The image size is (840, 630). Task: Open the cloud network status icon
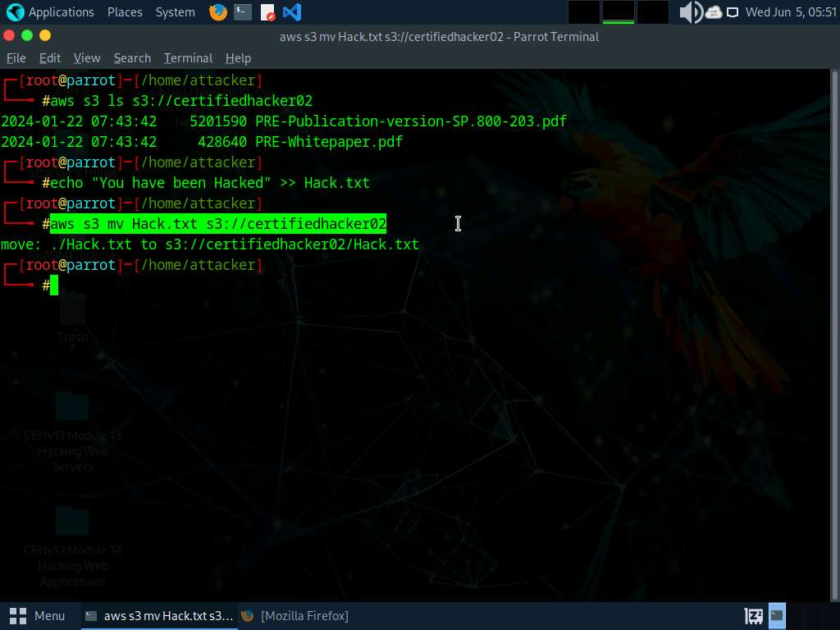[x=713, y=12]
